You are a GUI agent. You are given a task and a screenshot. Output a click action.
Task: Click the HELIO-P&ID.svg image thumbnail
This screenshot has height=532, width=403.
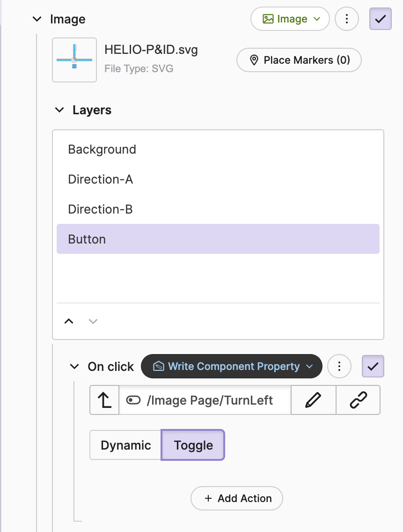point(74,60)
